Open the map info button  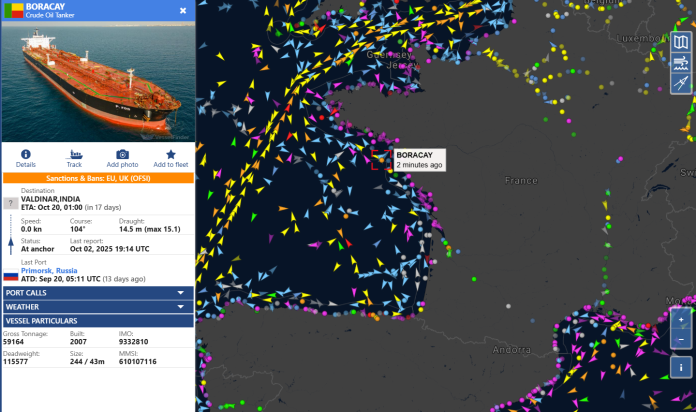[x=681, y=366]
